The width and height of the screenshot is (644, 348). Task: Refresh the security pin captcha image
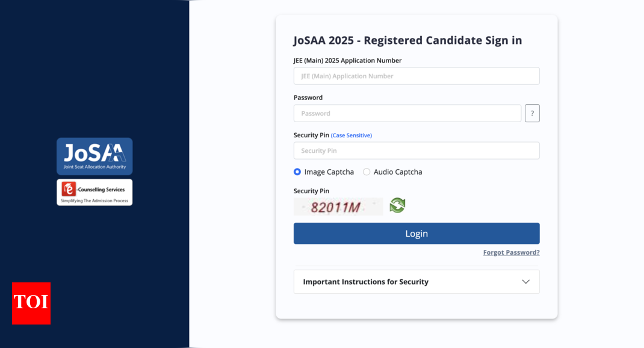coord(397,205)
